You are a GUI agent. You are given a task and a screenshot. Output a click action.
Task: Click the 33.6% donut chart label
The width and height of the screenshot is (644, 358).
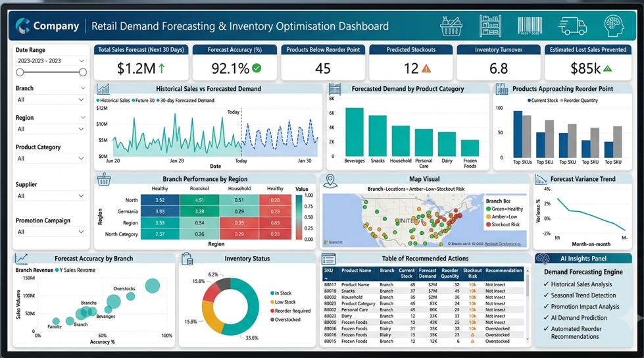[x=252, y=338]
